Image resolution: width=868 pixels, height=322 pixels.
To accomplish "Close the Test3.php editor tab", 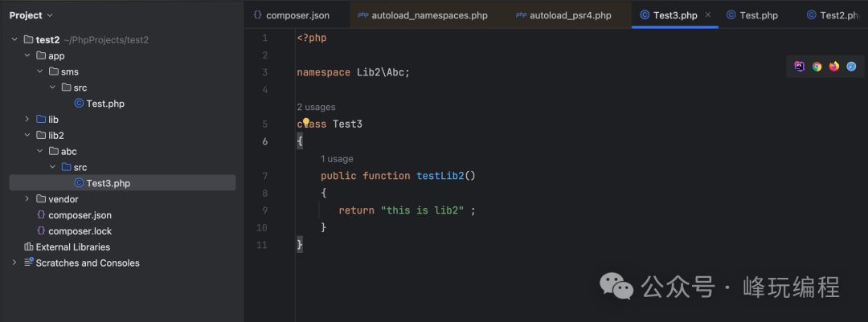I will pos(707,14).
